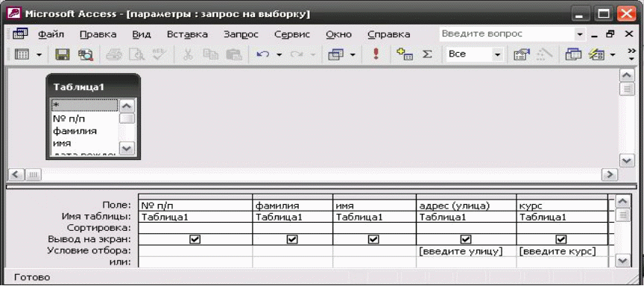Click the sort cell under фамилия column
This screenshot has height=286, width=644.
[292, 228]
